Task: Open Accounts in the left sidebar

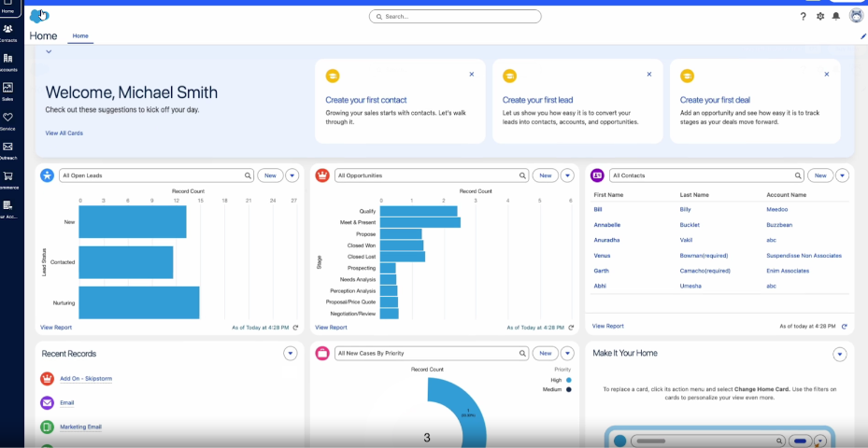Action: 8,62
